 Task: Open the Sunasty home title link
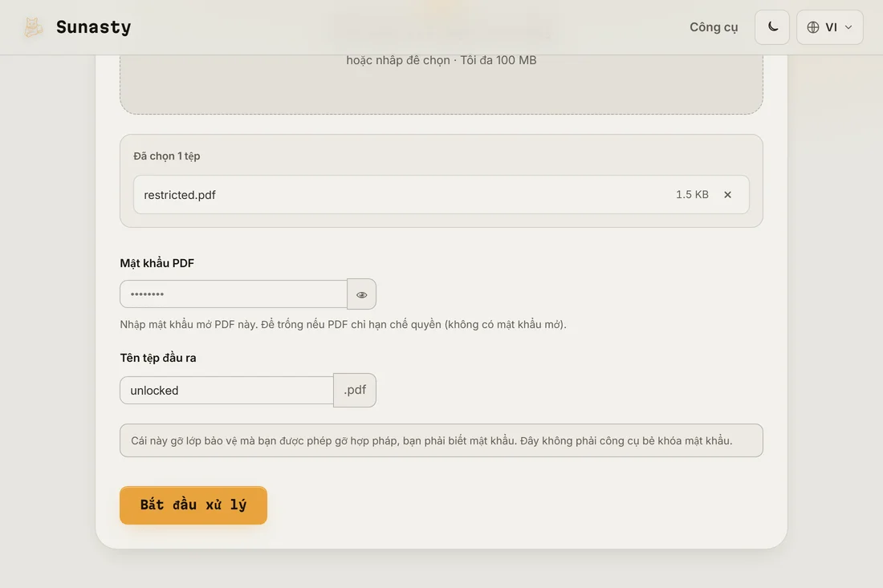tap(93, 27)
